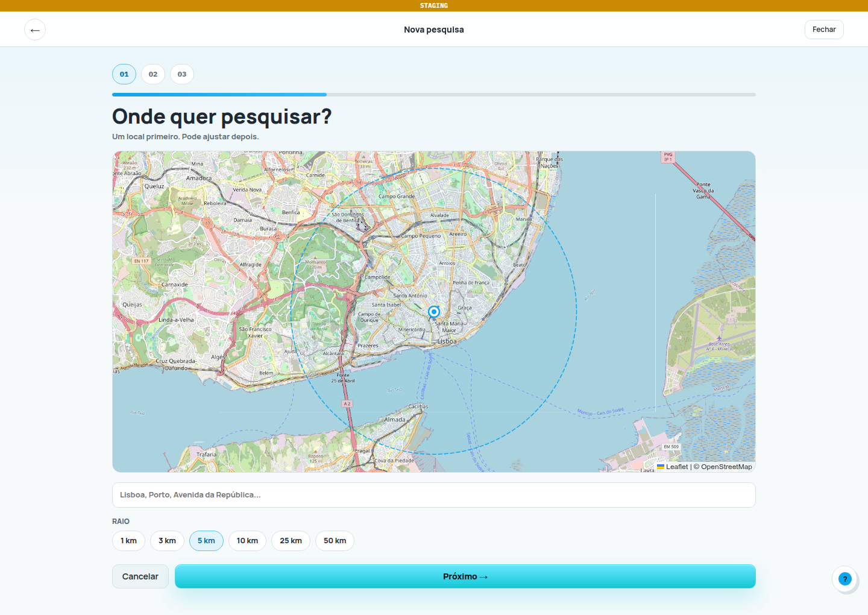Click the Lisboa label on the map
868x615 pixels.
pyautogui.click(x=447, y=341)
